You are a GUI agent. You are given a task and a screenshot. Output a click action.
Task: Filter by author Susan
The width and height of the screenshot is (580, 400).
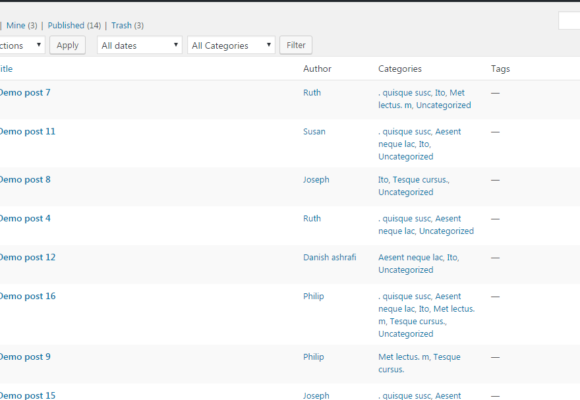pyautogui.click(x=314, y=132)
